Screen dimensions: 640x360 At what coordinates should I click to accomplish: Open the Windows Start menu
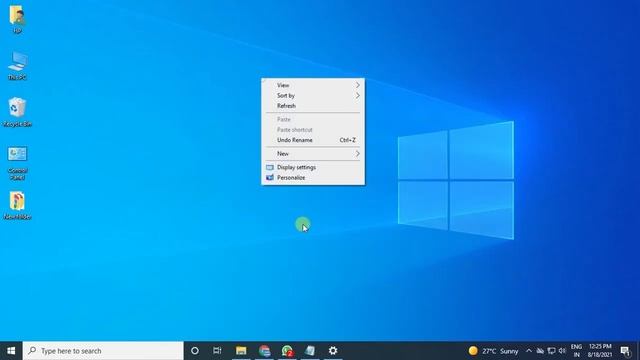click(x=11, y=351)
